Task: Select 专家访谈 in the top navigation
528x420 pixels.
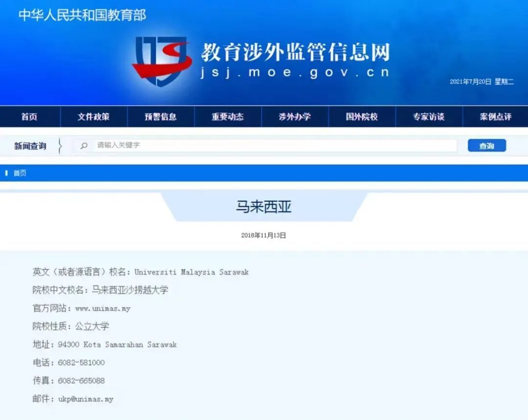Action: [x=429, y=117]
